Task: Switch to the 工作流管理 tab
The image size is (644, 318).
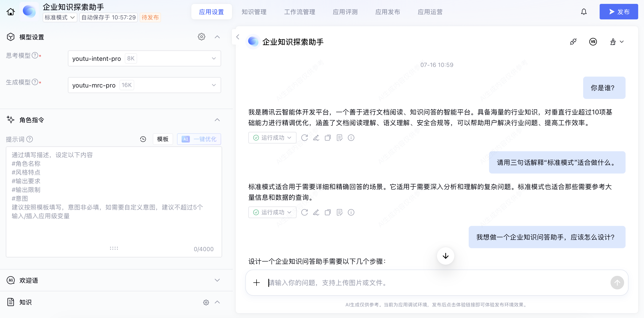Action: click(x=299, y=12)
